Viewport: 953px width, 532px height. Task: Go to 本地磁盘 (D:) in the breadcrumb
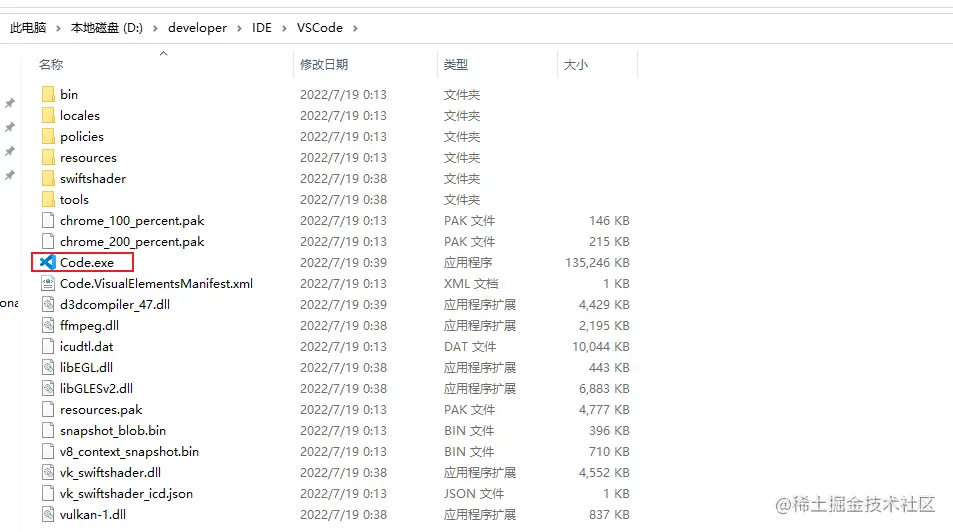point(106,28)
